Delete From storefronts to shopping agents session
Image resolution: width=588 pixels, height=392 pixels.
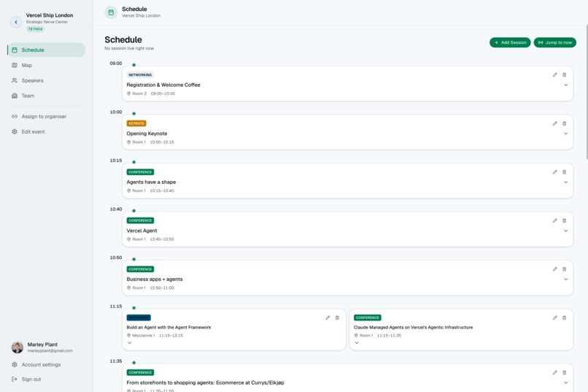click(565, 372)
